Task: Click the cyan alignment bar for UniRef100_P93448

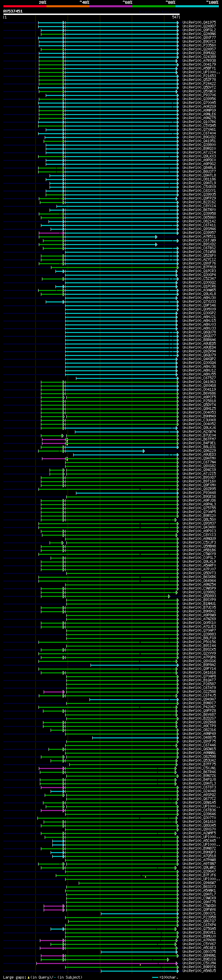Action: tap(127, 493)
